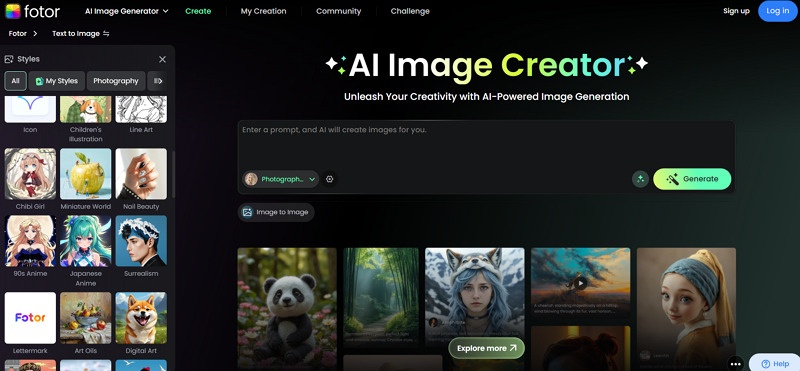The height and width of the screenshot is (371, 800).
Task: Open the Help button
Action: click(x=774, y=363)
